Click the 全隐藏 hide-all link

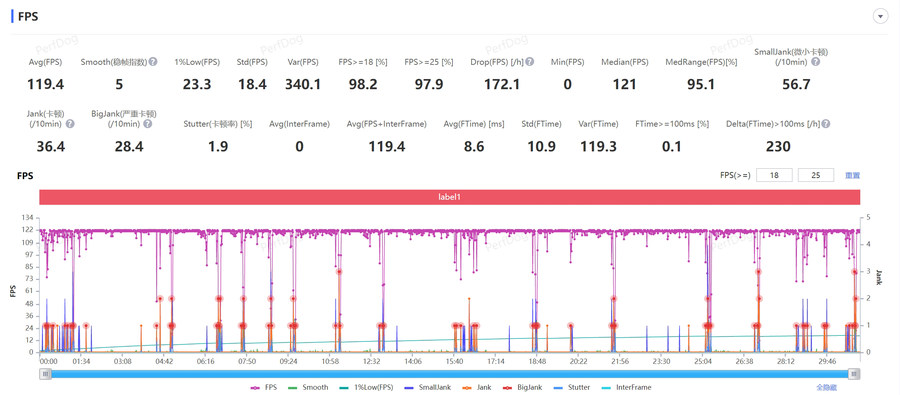point(827,388)
